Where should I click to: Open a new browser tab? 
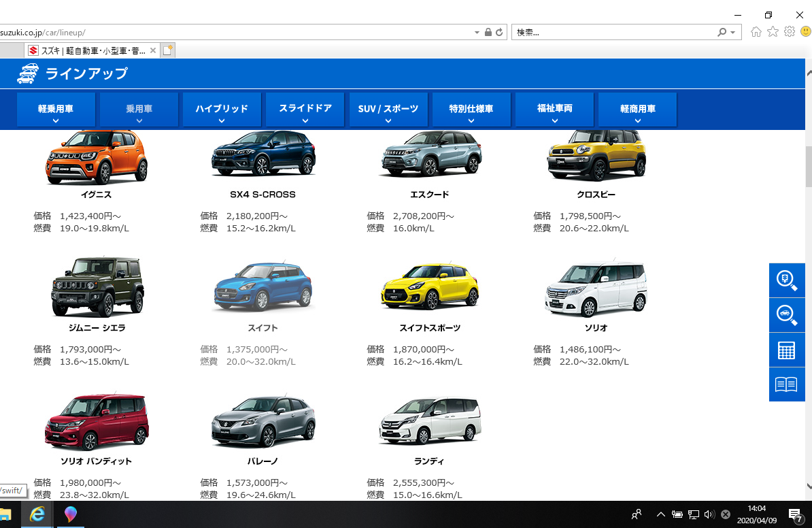168,50
